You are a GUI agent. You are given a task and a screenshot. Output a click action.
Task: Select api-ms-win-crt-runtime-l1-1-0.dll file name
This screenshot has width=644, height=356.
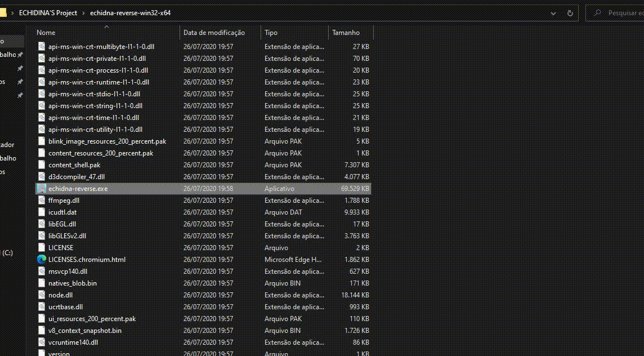click(99, 82)
